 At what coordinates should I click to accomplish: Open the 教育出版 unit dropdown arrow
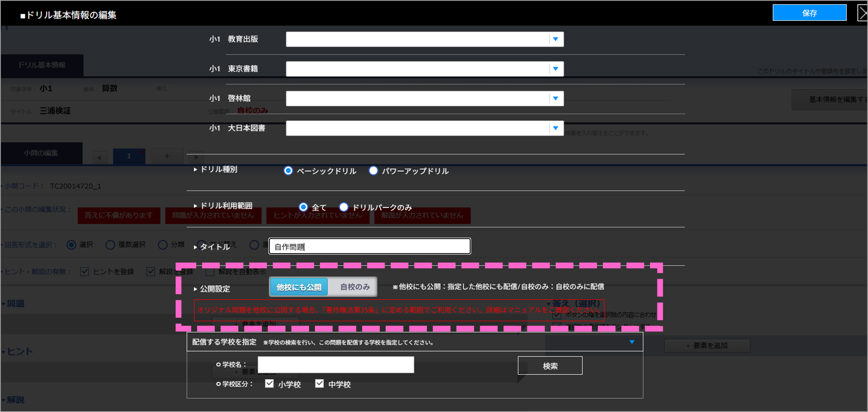[x=555, y=39]
